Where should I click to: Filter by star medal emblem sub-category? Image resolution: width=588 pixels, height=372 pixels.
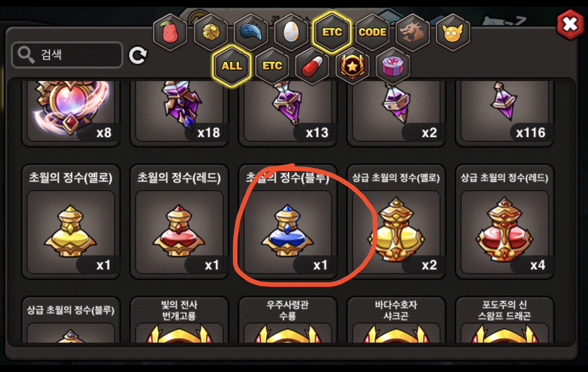coord(352,66)
